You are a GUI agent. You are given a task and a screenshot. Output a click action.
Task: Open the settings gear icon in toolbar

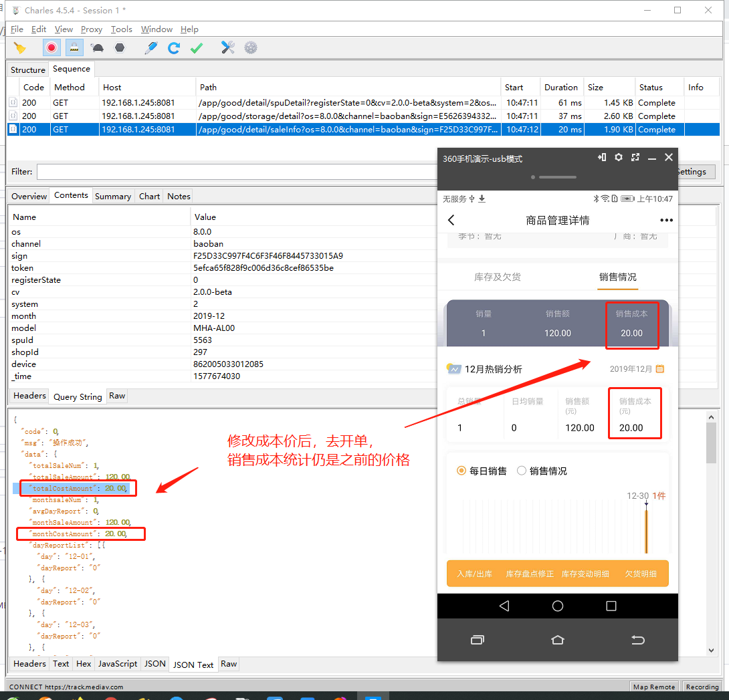pyautogui.click(x=251, y=47)
